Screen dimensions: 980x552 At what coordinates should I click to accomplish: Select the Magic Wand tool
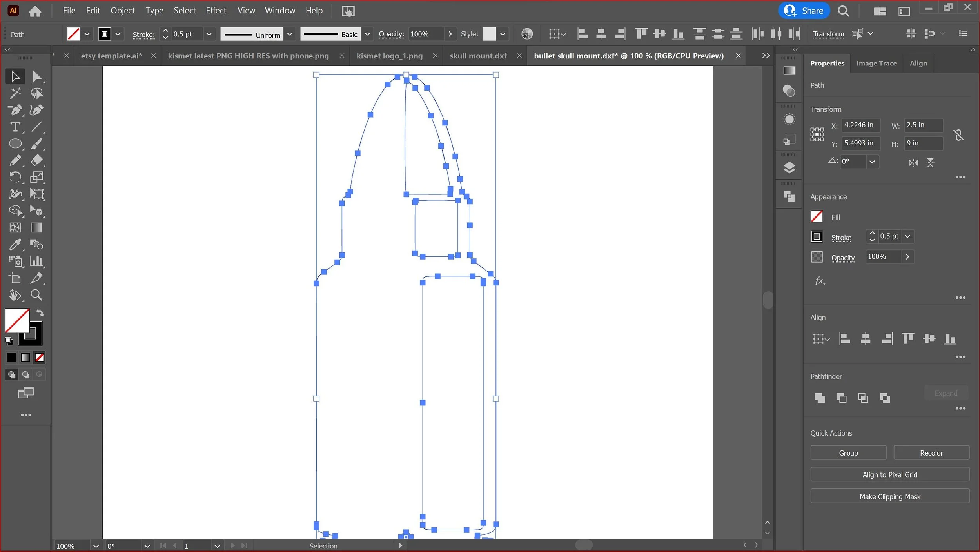point(15,93)
